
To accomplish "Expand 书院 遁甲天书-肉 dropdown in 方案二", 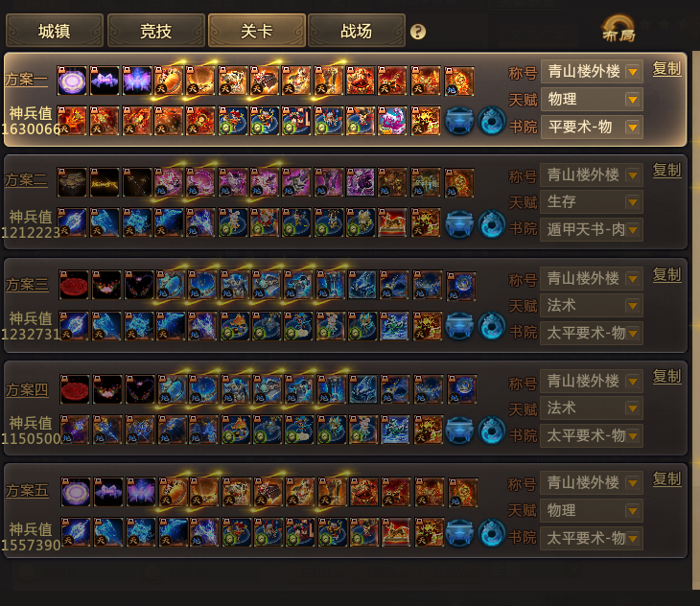I will (592, 229).
